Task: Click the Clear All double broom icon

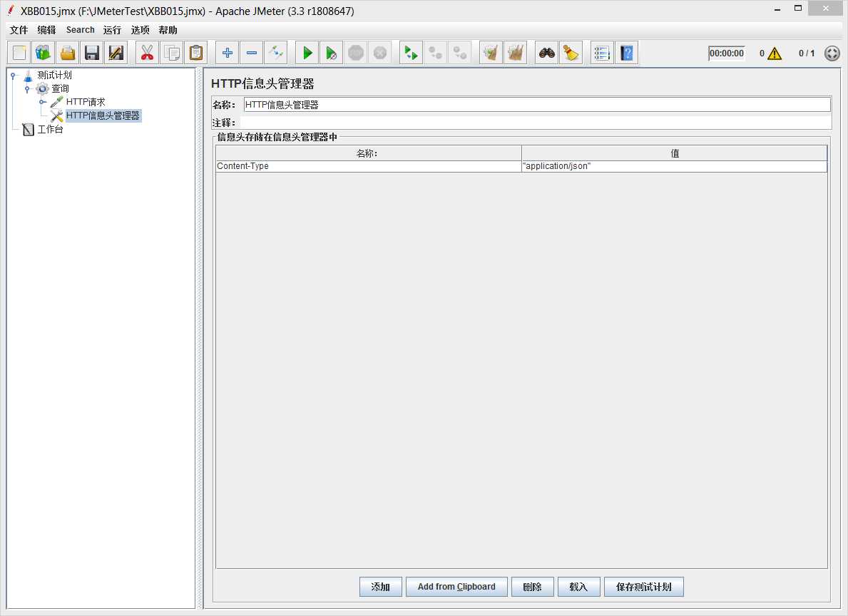Action: [x=516, y=53]
